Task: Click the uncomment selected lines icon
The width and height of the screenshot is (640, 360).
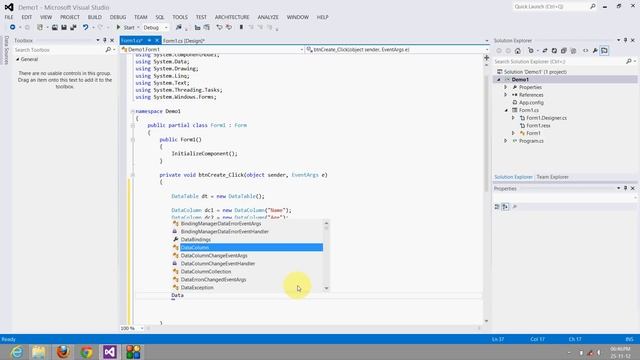Action: (229, 27)
